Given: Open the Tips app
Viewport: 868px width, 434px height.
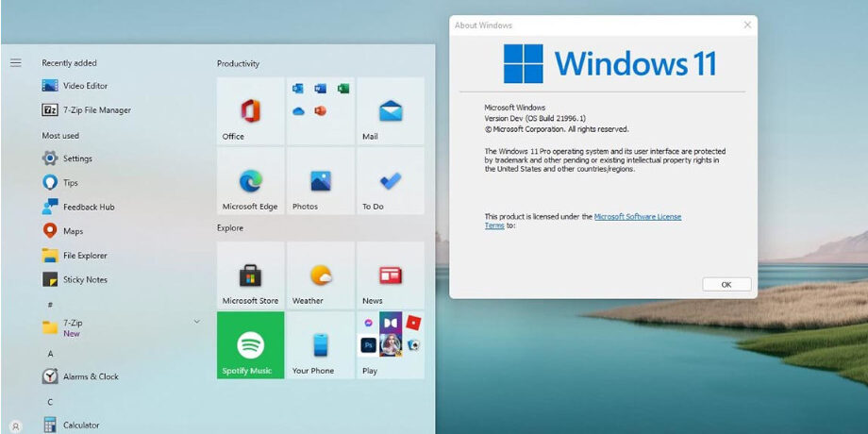Looking at the screenshot, I should click(x=59, y=183).
